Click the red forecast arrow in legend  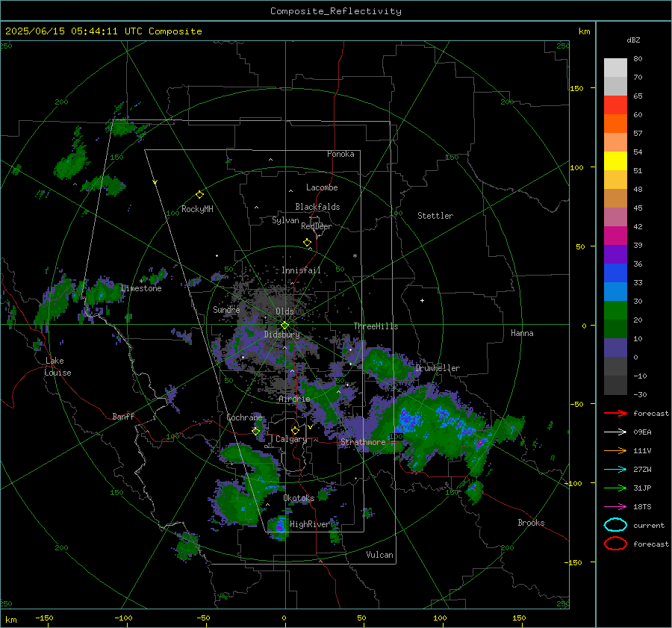coord(615,413)
